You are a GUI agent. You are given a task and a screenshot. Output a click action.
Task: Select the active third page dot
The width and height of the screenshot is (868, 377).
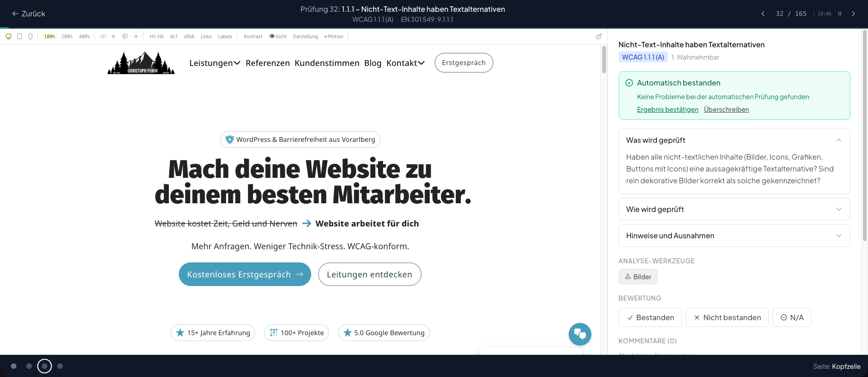point(45,366)
